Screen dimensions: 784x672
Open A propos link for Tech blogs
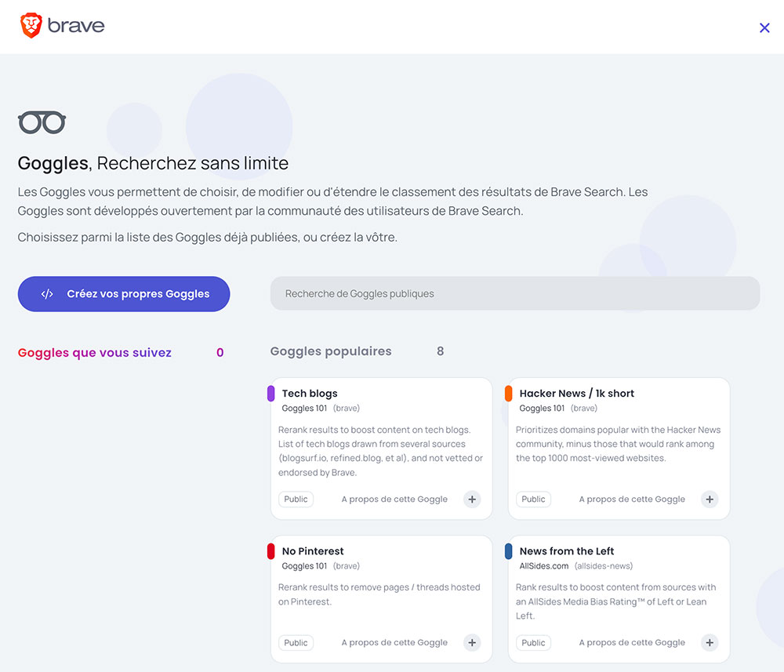point(394,499)
